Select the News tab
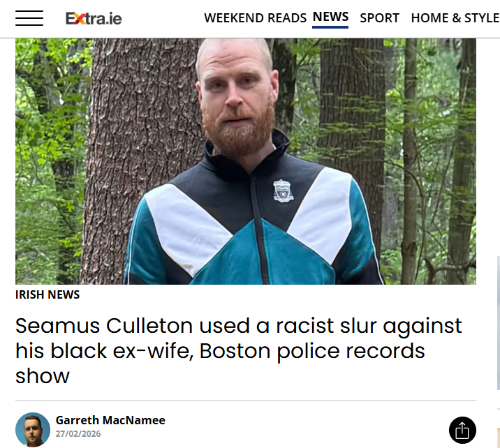The width and height of the screenshot is (500, 448). point(330,17)
